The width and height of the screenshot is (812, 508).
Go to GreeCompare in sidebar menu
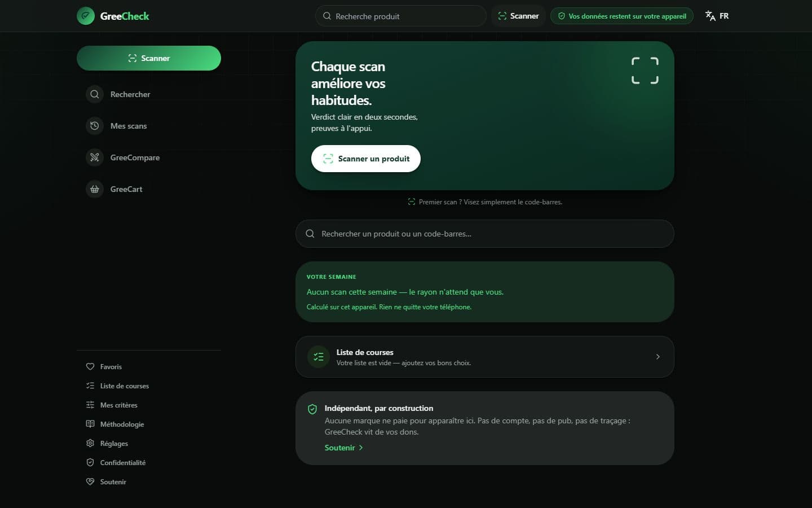149,157
